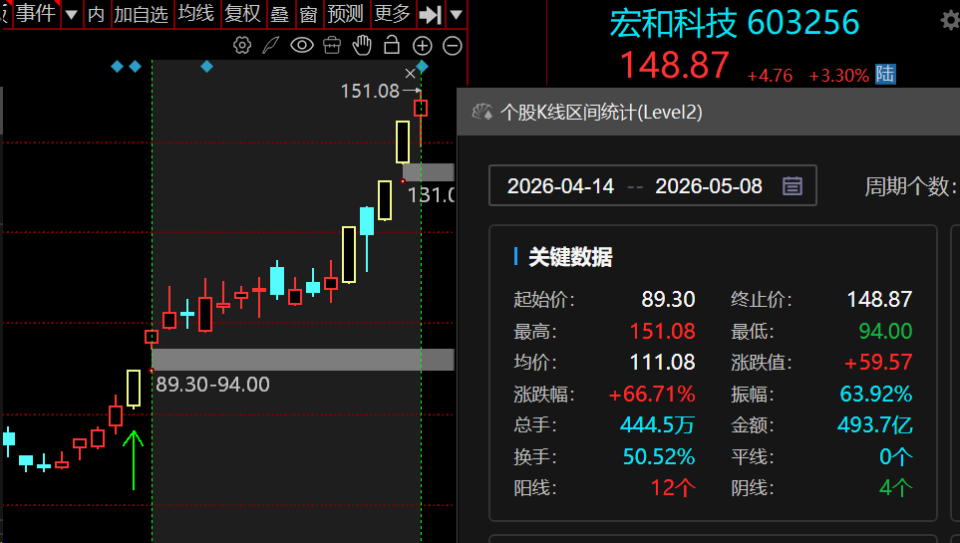The height and width of the screenshot is (543, 960).
Task: Click the +4.76 price change value
Action: (770, 76)
